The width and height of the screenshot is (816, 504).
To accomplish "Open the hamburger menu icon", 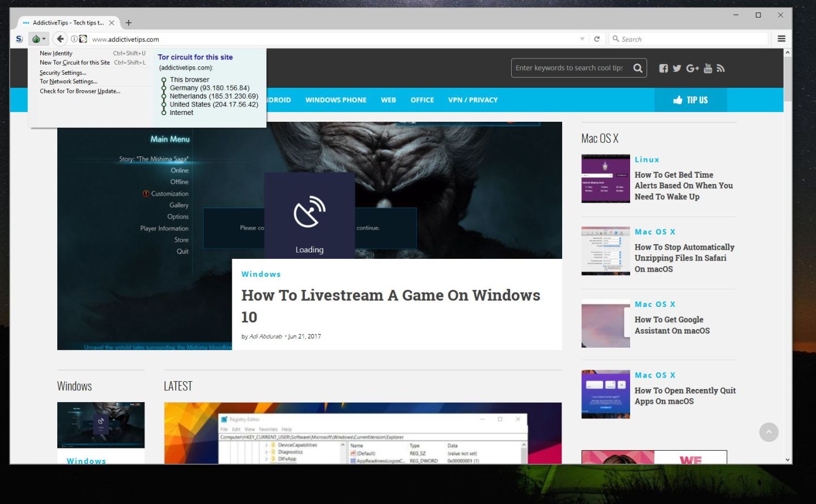I will coord(781,39).
